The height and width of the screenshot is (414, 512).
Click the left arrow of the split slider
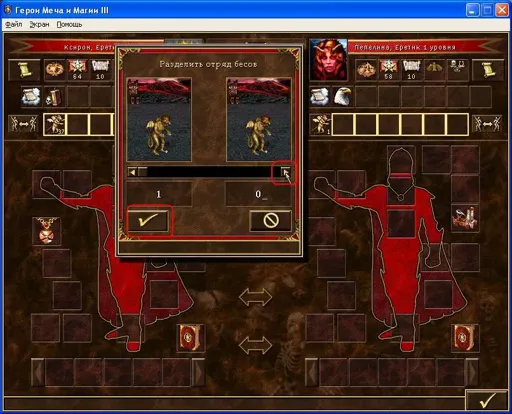[133, 172]
